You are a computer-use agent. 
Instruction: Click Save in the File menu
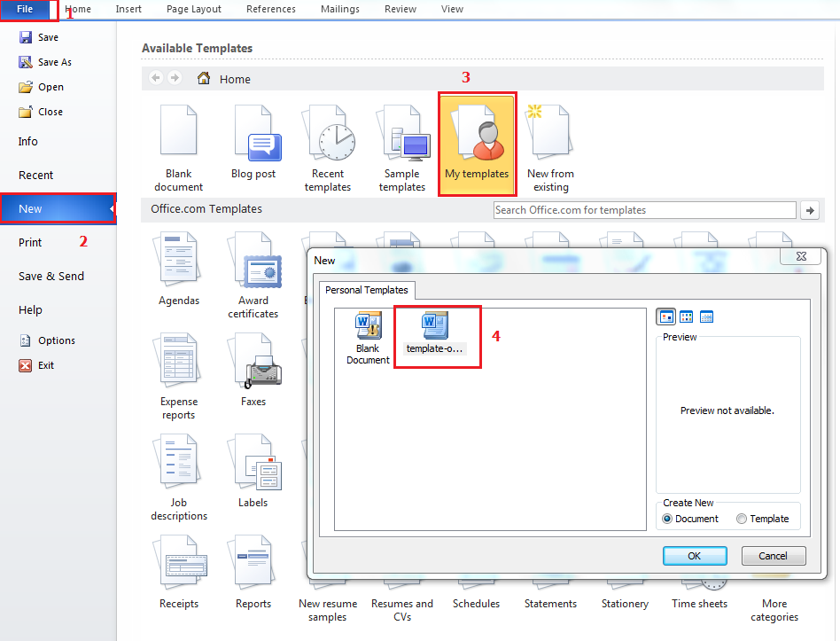coord(39,37)
